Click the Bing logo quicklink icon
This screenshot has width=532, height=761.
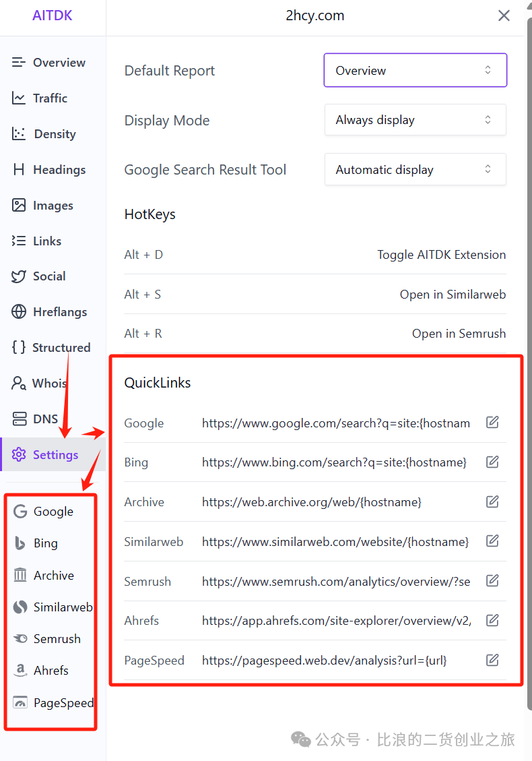(x=20, y=543)
